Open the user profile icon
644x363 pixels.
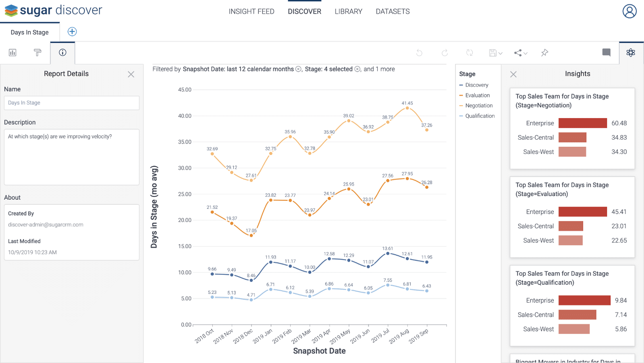(x=629, y=11)
